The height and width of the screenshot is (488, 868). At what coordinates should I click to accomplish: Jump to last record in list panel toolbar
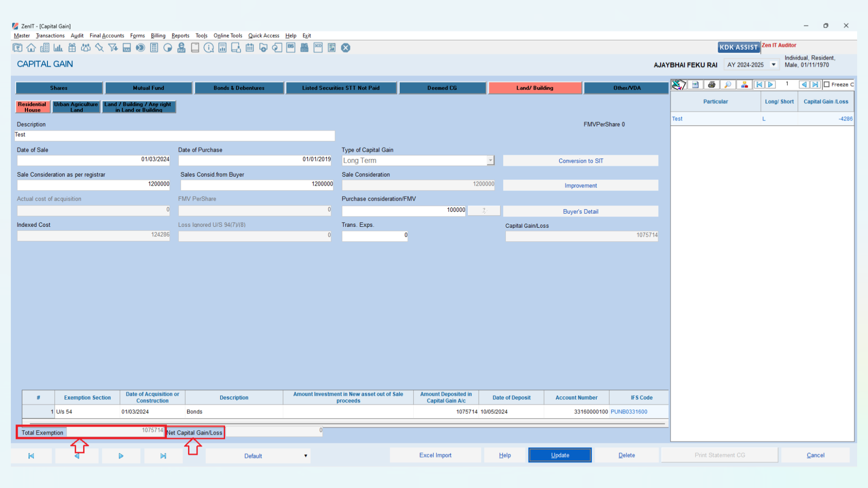tap(815, 84)
